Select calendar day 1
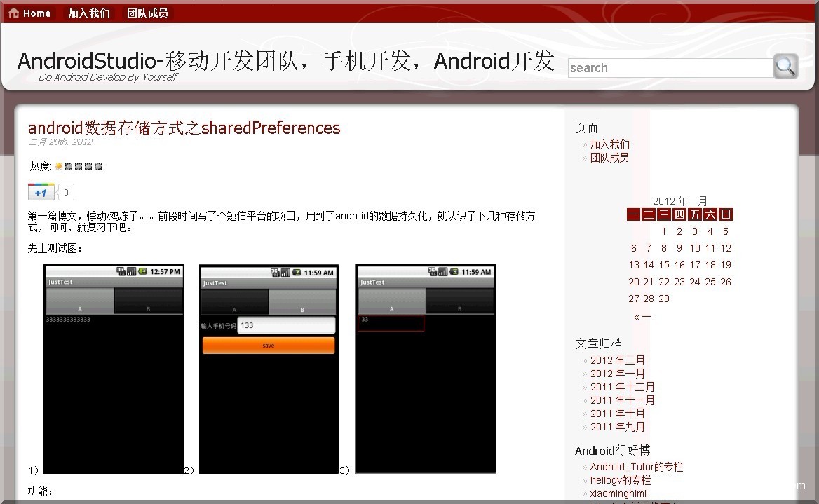This screenshot has width=819, height=504. 664,231
